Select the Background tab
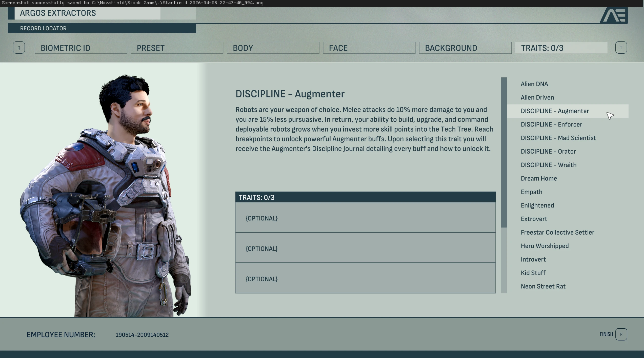Viewport: 644px width, 358px height. click(x=465, y=48)
